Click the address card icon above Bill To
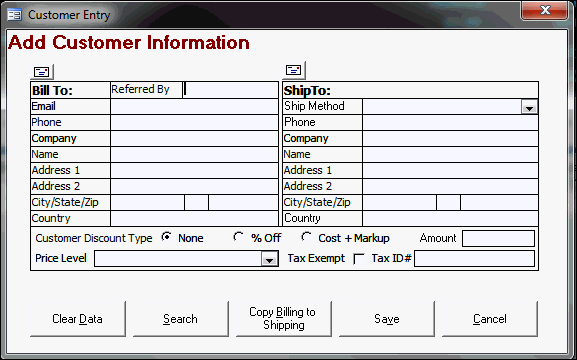Image resolution: width=577 pixels, height=360 pixels. click(42, 72)
